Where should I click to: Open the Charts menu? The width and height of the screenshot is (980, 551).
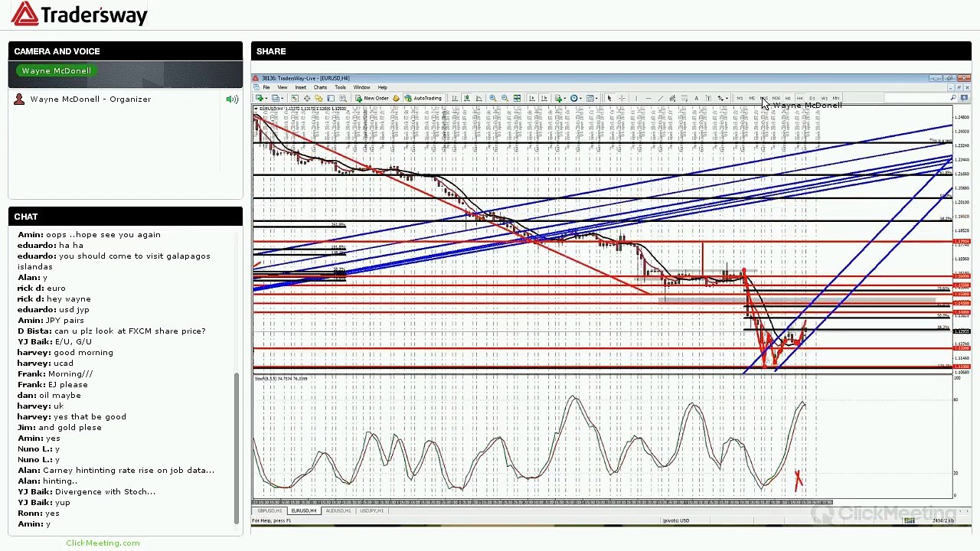[x=321, y=87]
